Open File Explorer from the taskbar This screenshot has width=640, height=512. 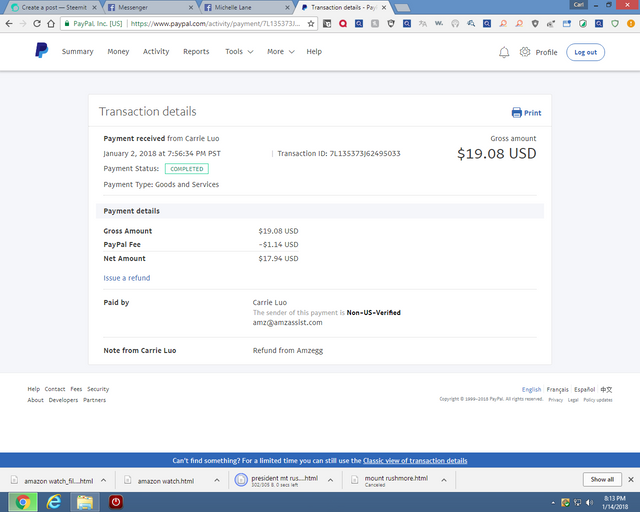pyautogui.click(x=84, y=502)
